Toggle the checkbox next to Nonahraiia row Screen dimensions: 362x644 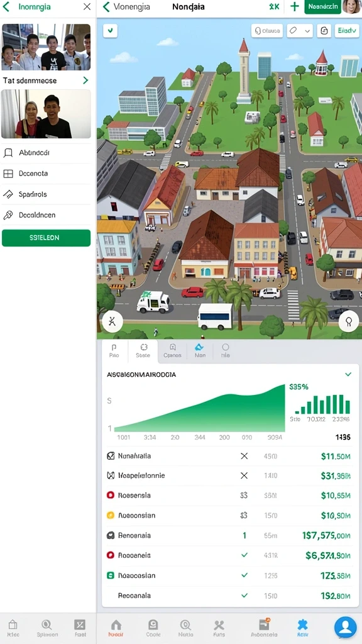pyautogui.click(x=111, y=456)
